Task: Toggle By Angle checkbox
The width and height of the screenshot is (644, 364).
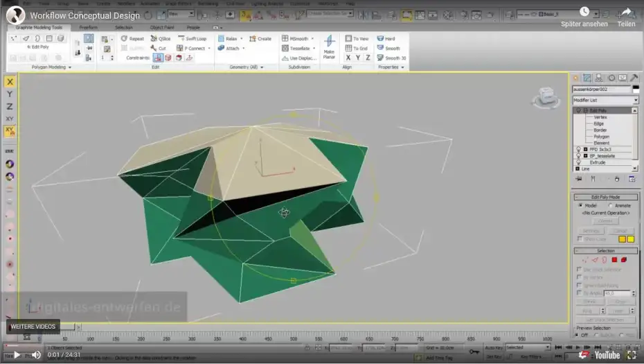Action: (580, 293)
